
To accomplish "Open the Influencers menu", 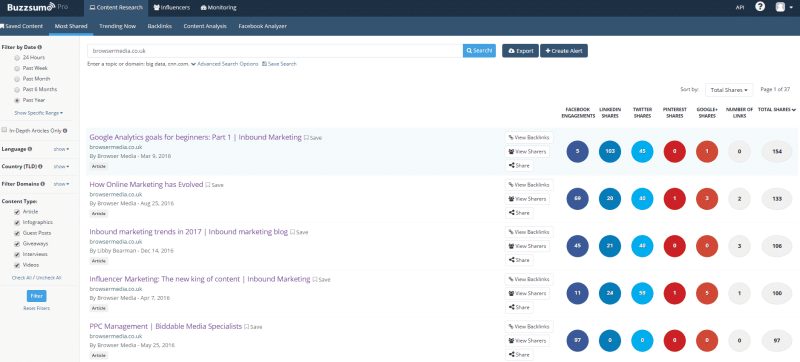I will click(x=172, y=8).
